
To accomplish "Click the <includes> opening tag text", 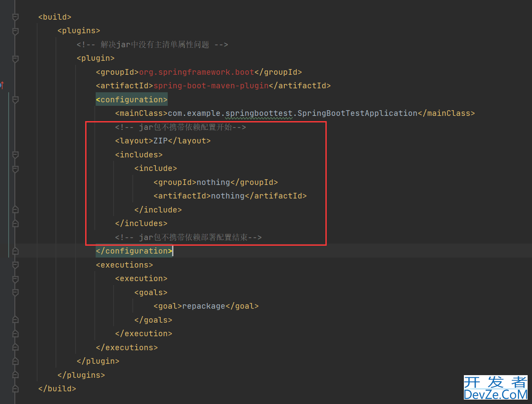I will [x=139, y=155].
